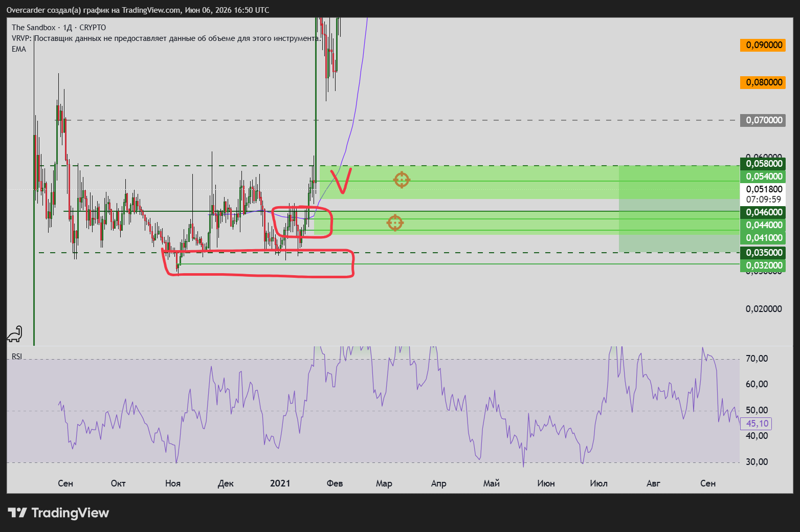Click the RSI indicator legend label
This screenshot has width=800, height=532.
pyautogui.click(x=17, y=356)
